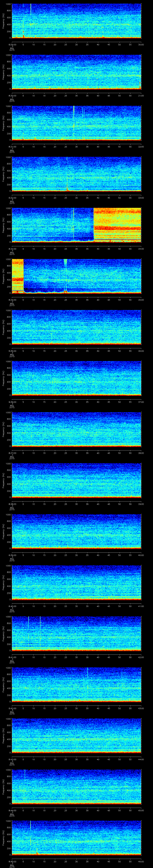The height and width of the screenshot is (868, 153).
Task: Select the spectrogram panel beginning at 8:39:00
Action: point(76,531)
